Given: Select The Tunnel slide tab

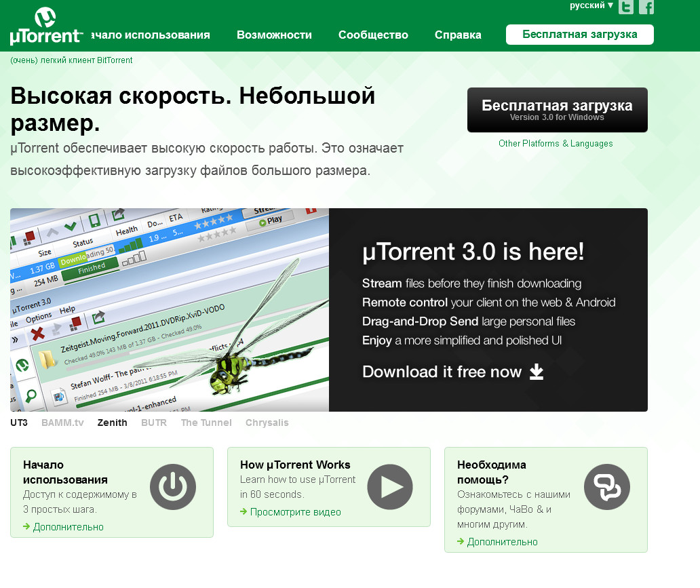Looking at the screenshot, I should point(206,423).
